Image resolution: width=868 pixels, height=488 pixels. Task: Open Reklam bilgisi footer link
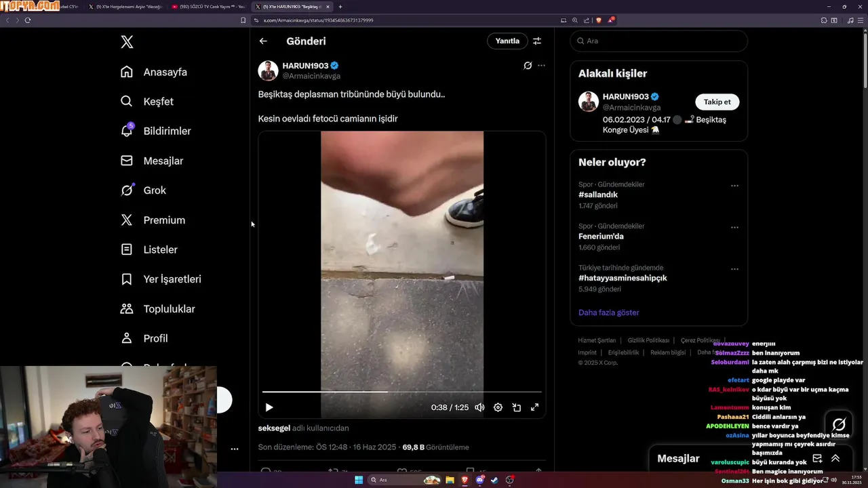tap(668, 352)
